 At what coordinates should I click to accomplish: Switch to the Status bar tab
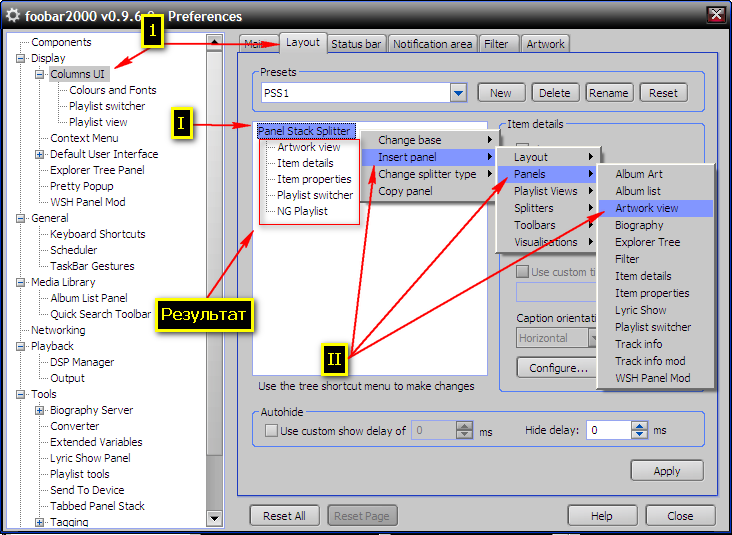pyautogui.click(x=356, y=44)
